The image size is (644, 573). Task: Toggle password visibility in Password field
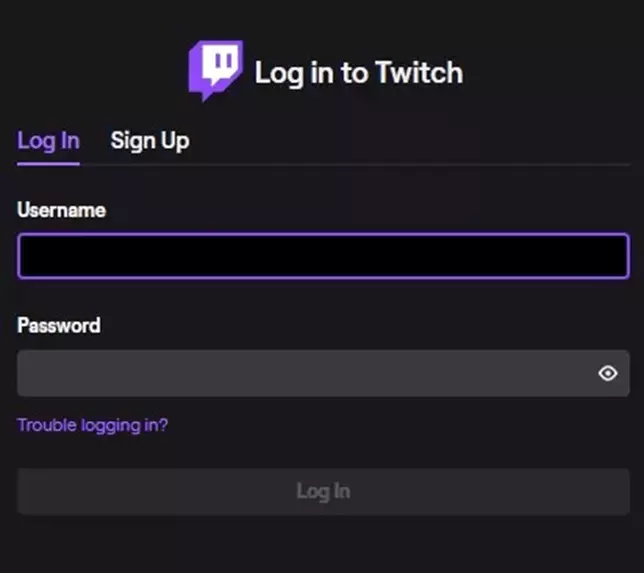pyautogui.click(x=607, y=374)
